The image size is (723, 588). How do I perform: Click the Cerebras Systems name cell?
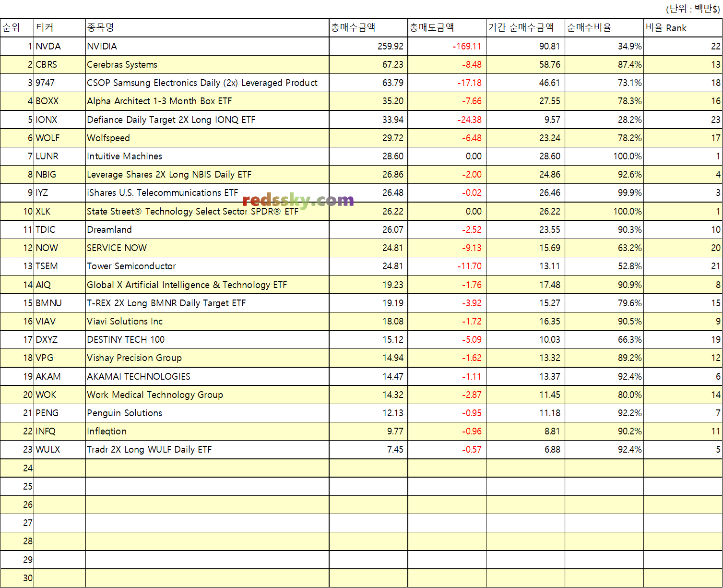coord(207,64)
